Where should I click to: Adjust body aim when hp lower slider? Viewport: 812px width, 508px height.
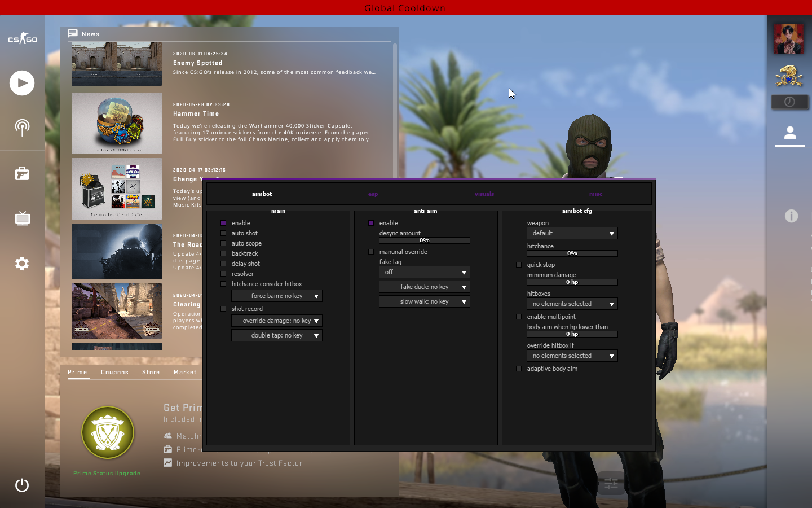click(572, 334)
